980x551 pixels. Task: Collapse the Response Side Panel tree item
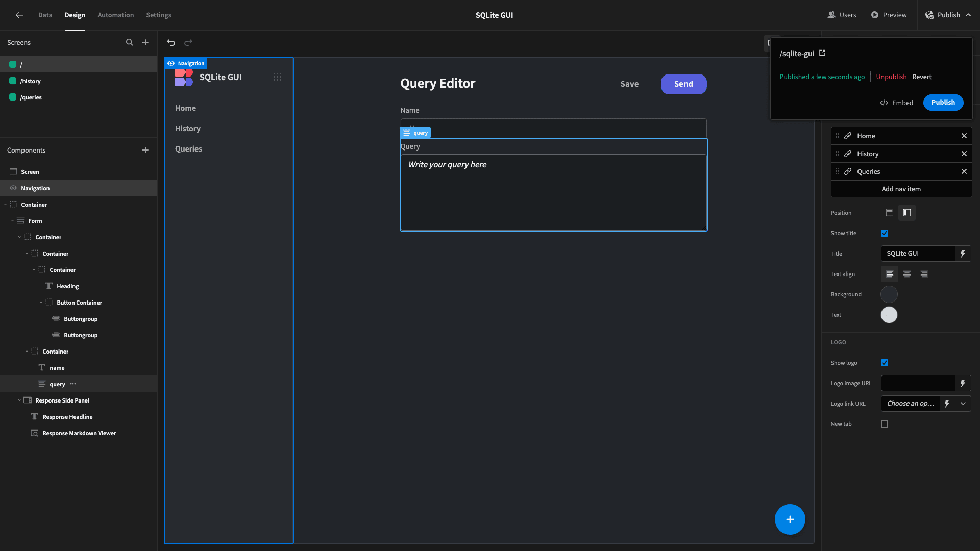[x=19, y=400]
